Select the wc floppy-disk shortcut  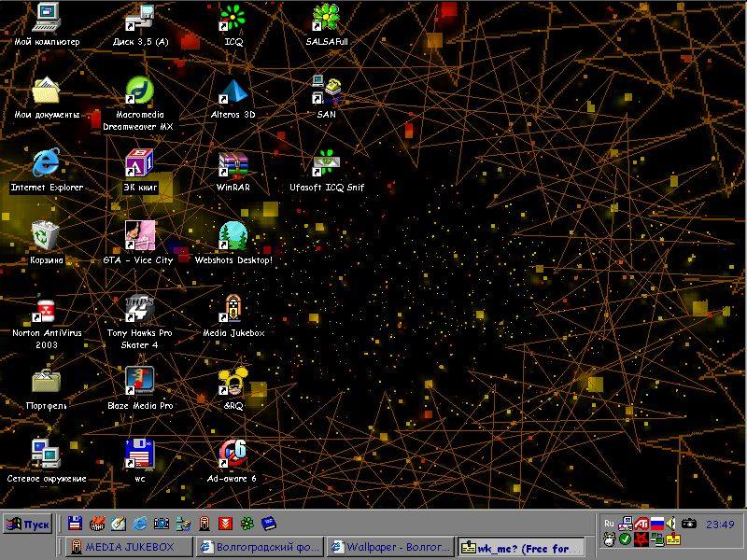coord(139,461)
